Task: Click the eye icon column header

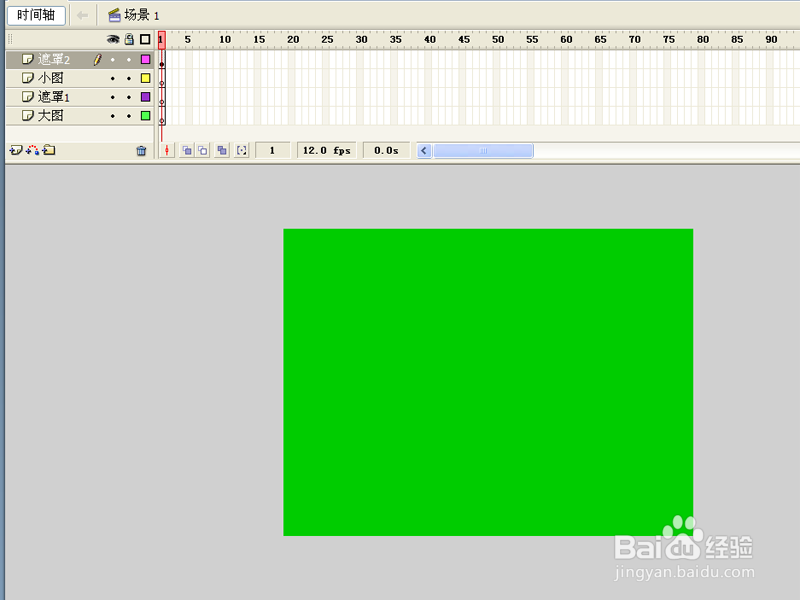Action: click(113, 39)
